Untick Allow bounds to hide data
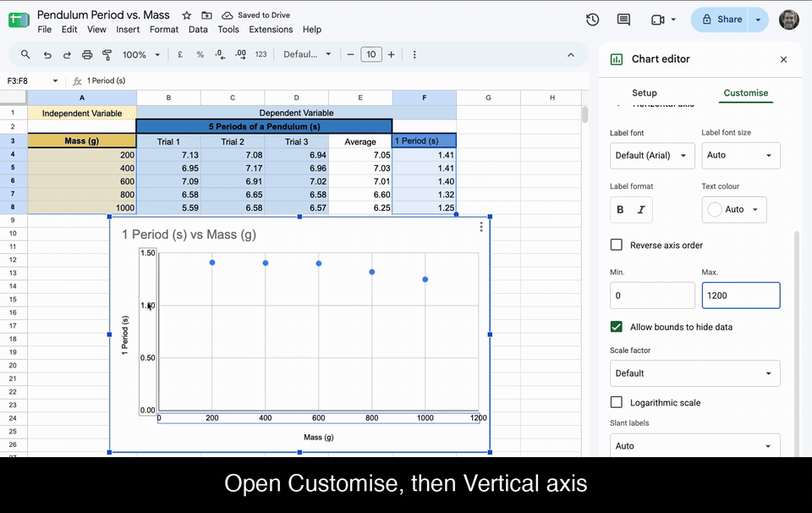 617,327
